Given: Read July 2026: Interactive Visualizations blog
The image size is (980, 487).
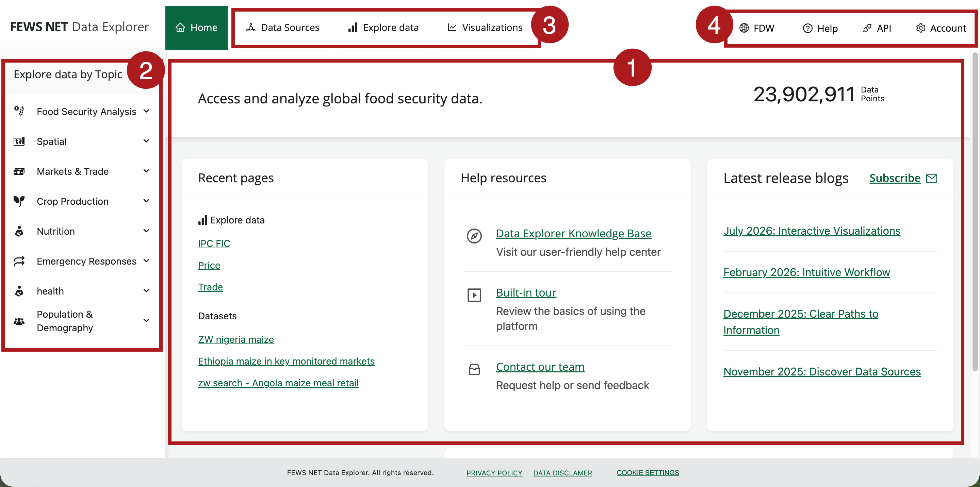Looking at the screenshot, I should (812, 231).
